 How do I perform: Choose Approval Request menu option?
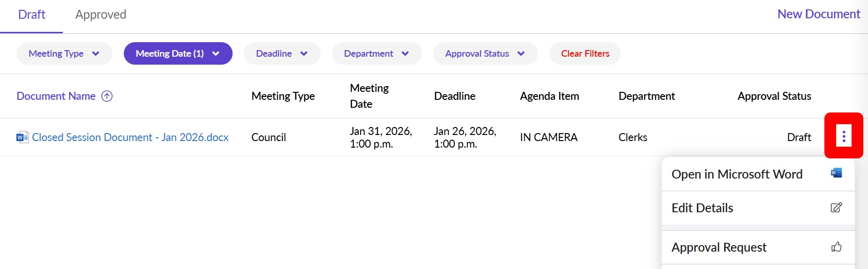(x=719, y=247)
